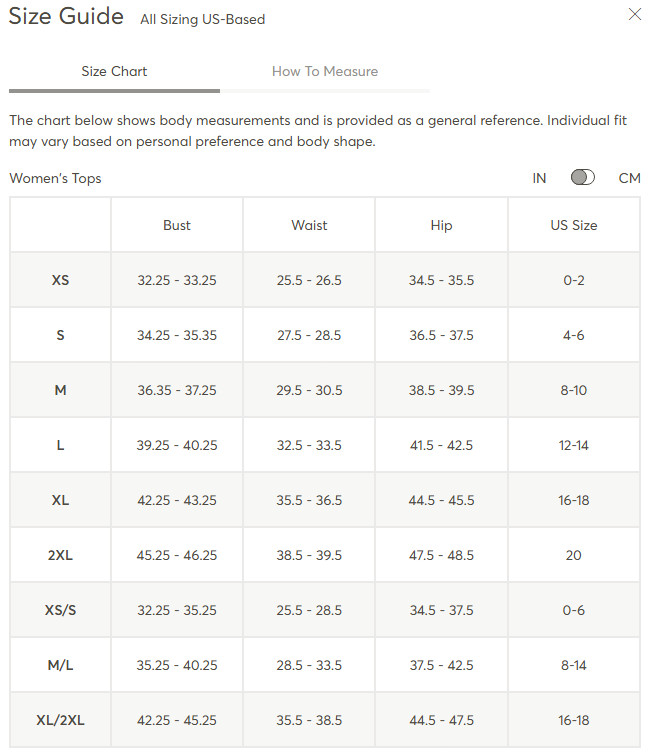Click the Women's Tops heading
Viewport: 657px width, 754px height.
(55, 178)
